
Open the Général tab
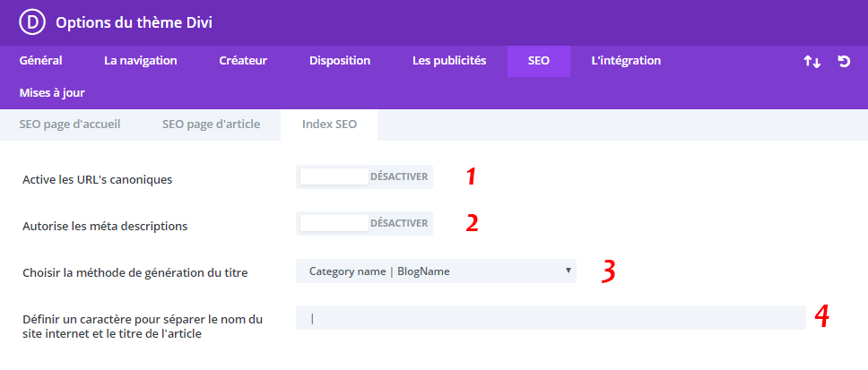pyautogui.click(x=41, y=61)
